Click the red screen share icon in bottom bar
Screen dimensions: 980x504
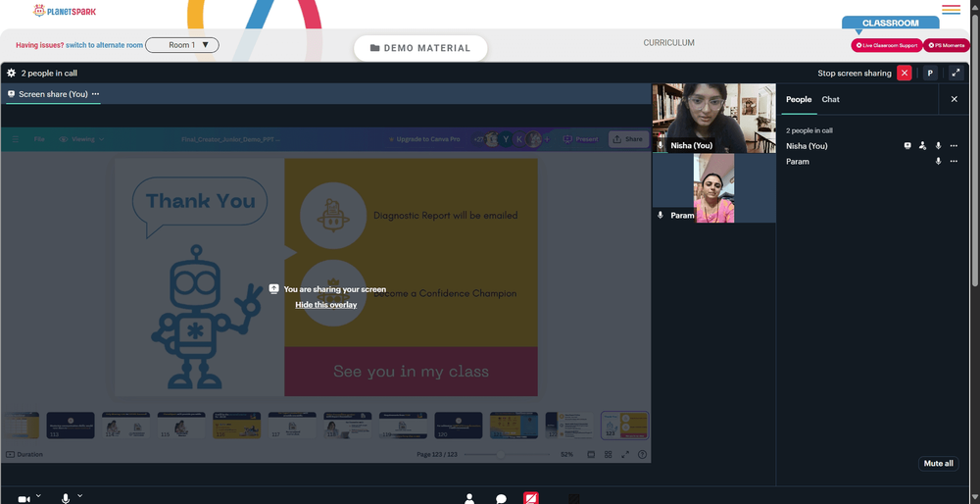[x=530, y=498]
